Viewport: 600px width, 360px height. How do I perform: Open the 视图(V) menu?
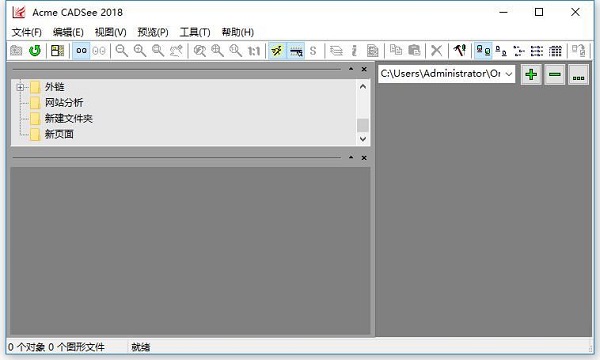click(111, 32)
